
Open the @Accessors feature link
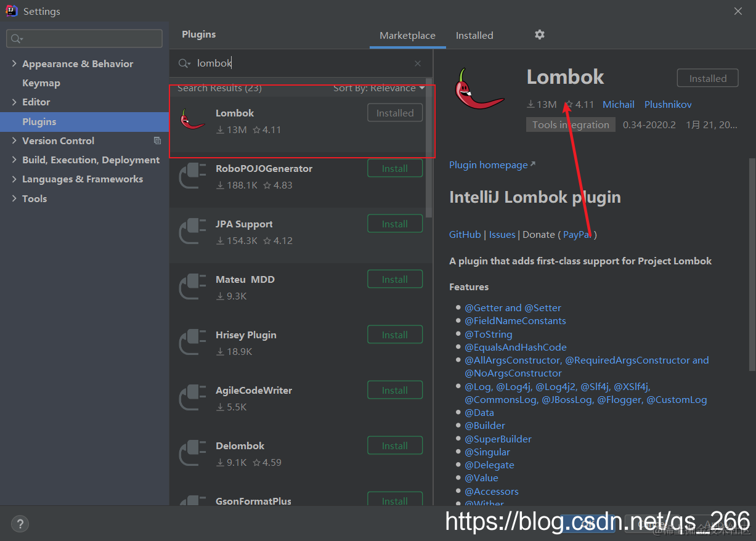pos(492,491)
